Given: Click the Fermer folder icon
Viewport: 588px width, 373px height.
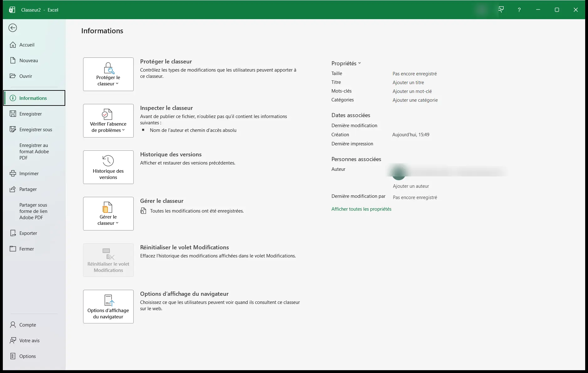Looking at the screenshot, I should [x=13, y=249].
